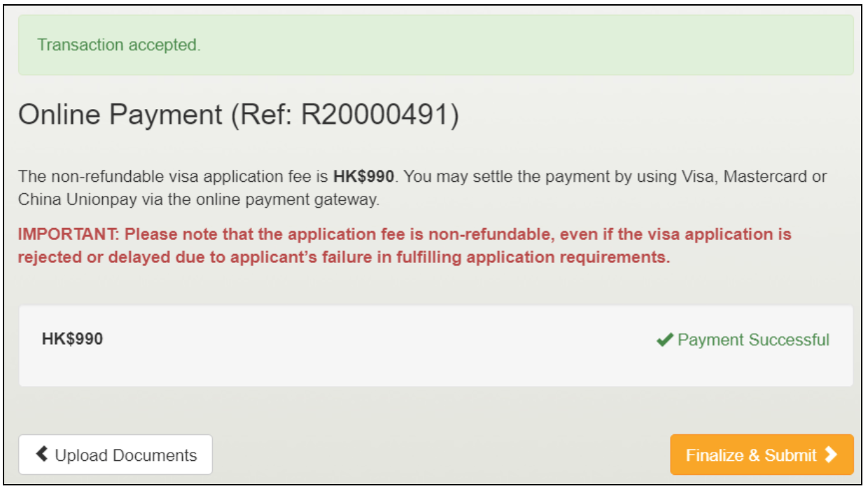Click the red "IMPORTANT:" warning label
The width and height of the screenshot is (868, 491).
tap(68, 234)
